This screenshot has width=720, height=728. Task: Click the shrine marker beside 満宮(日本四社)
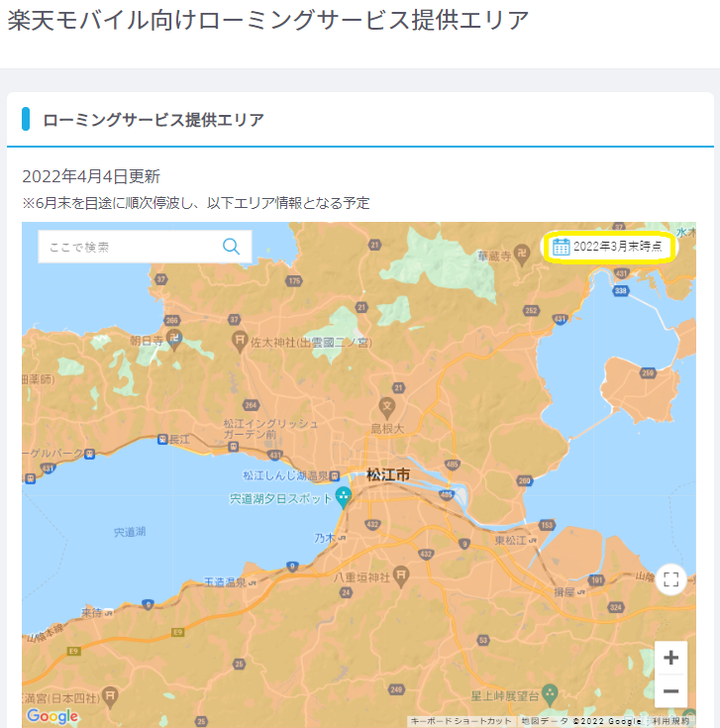click(110, 698)
